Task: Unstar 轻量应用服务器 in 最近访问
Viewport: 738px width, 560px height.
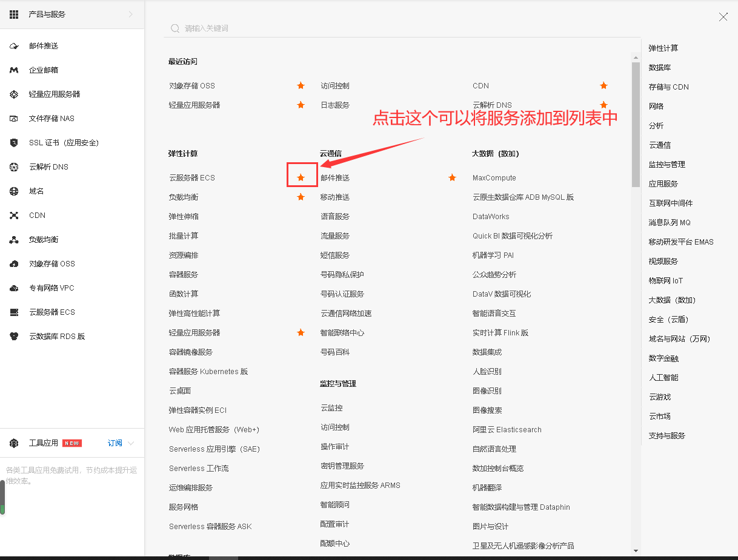Action: click(x=301, y=105)
